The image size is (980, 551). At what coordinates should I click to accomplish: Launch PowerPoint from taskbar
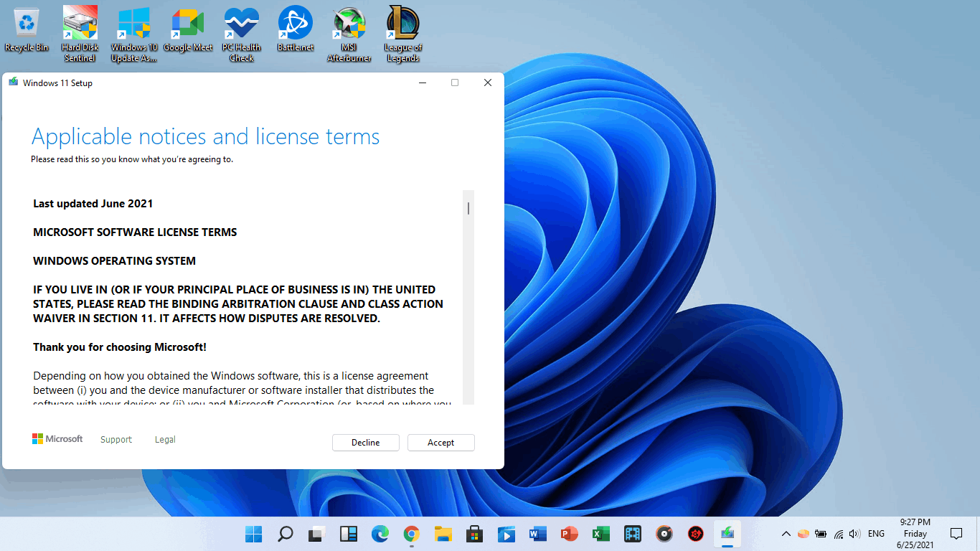[569, 534]
